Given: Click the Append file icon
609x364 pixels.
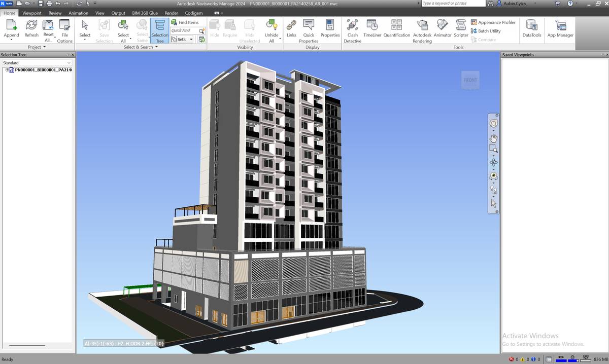Looking at the screenshot, I should coord(11,25).
